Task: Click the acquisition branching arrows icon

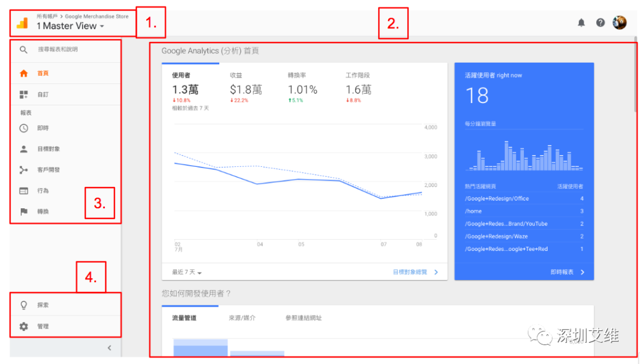Action: click(x=24, y=170)
